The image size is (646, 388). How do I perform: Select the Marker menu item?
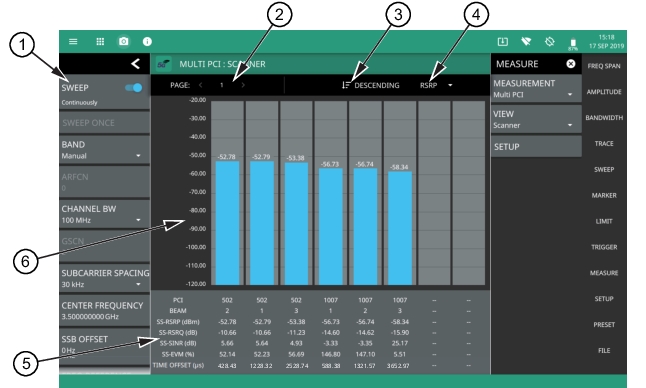pos(604,195)
